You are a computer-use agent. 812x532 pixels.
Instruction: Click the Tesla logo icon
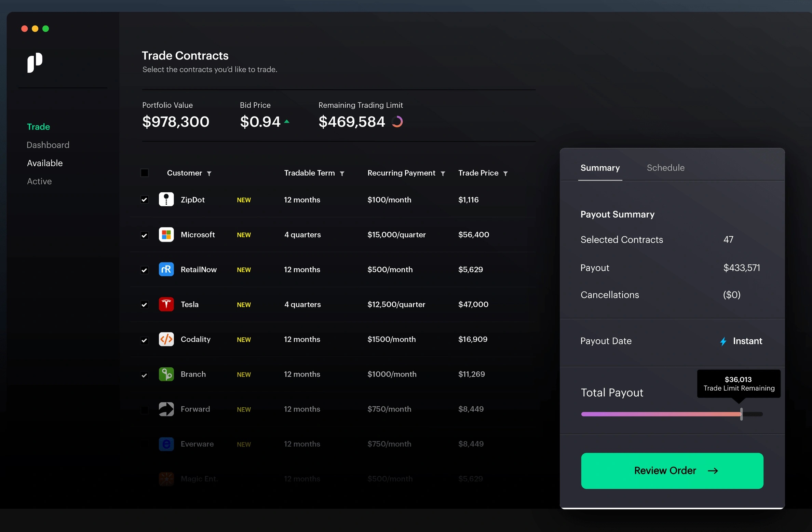166,304
